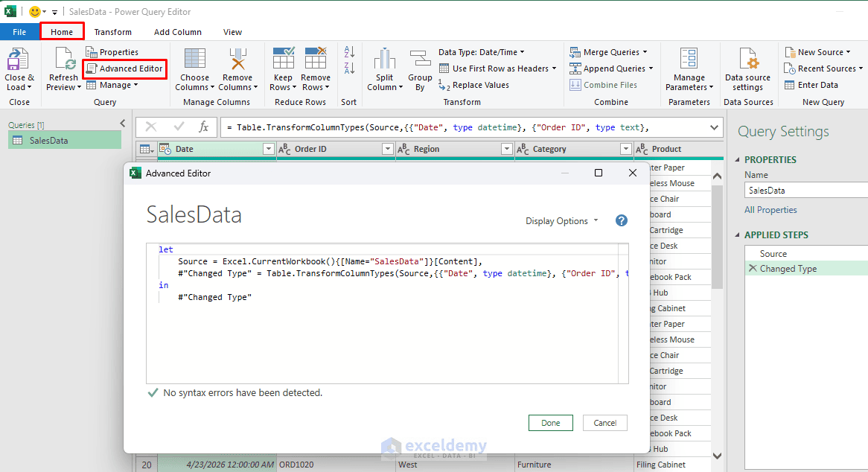
Task: Expand the formula bar with the chevron
Action: coord(714,128)
